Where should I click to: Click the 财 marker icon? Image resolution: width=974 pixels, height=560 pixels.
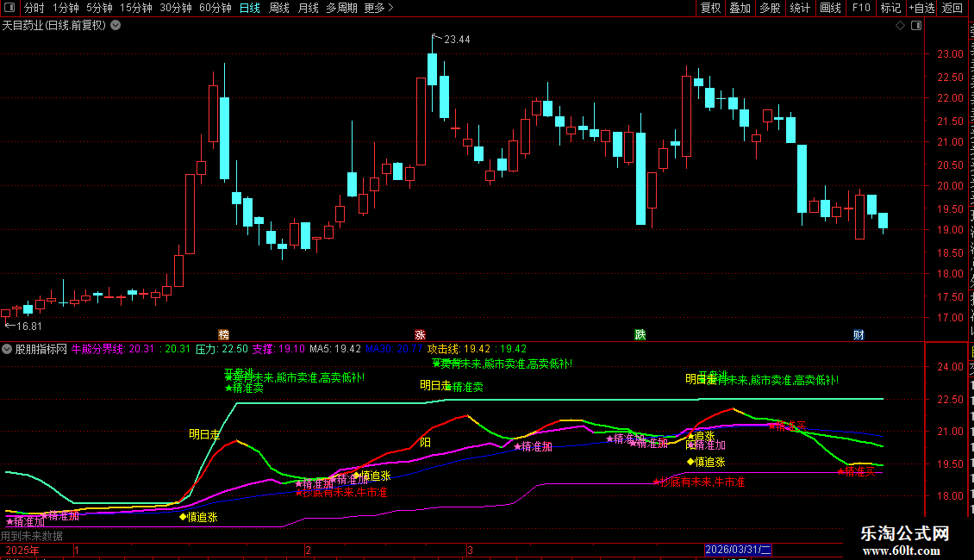[858, 334]
